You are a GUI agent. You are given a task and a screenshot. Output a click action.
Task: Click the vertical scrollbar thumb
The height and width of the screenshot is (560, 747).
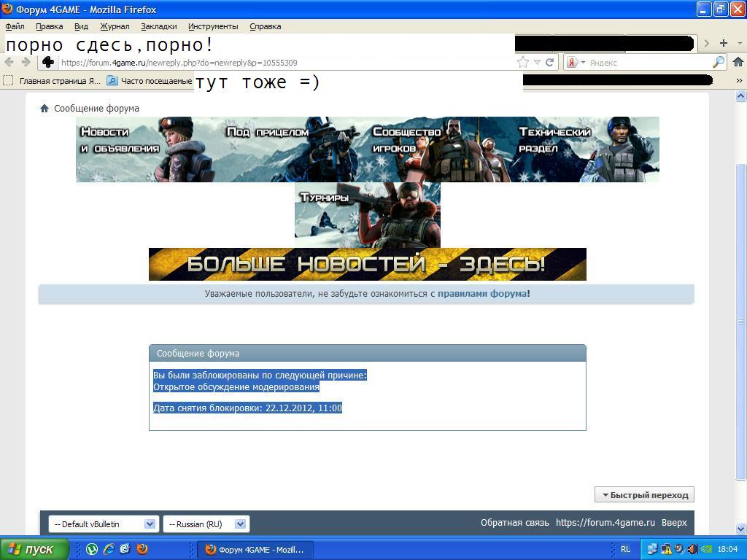click(741, 322)
